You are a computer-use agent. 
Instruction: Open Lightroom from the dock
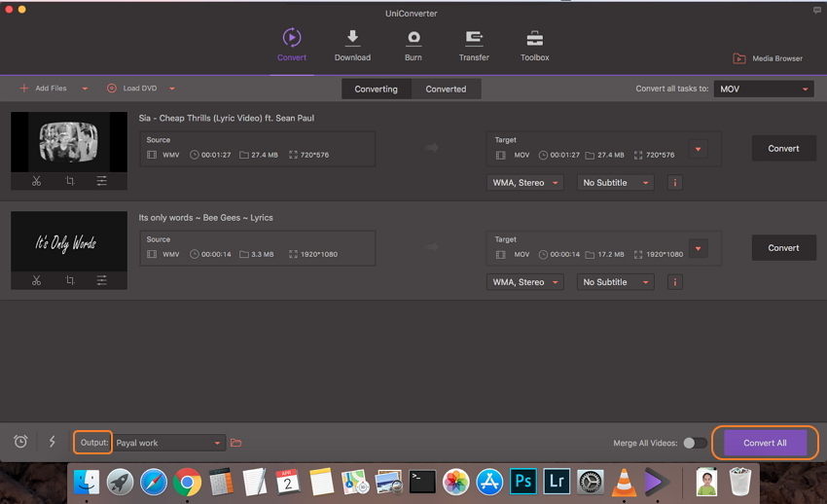pyautogui.click(x=557, y=482)
